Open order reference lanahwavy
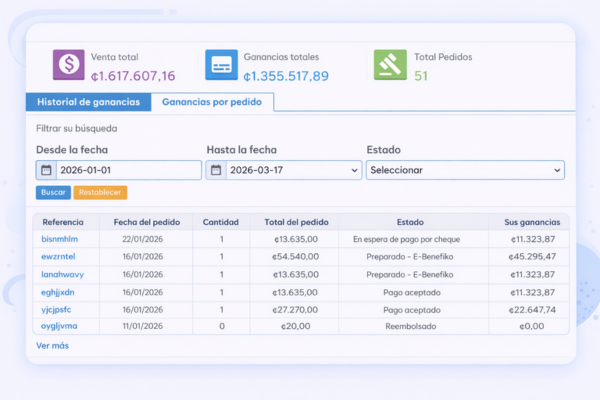The height and width of the screenshot is (400, 600). point(62,274)
